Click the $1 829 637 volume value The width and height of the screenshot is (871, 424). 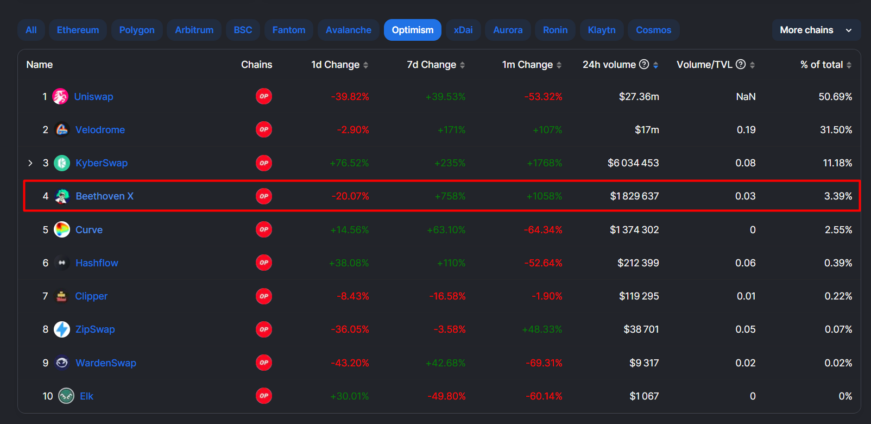click(634, 196)
